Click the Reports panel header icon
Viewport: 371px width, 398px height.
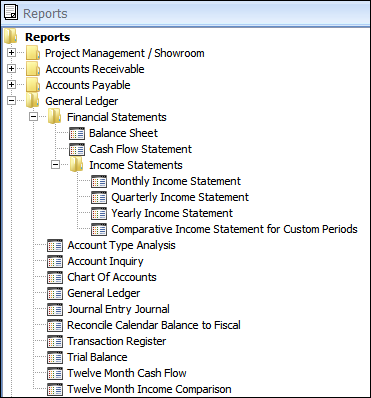coord(11,13)
